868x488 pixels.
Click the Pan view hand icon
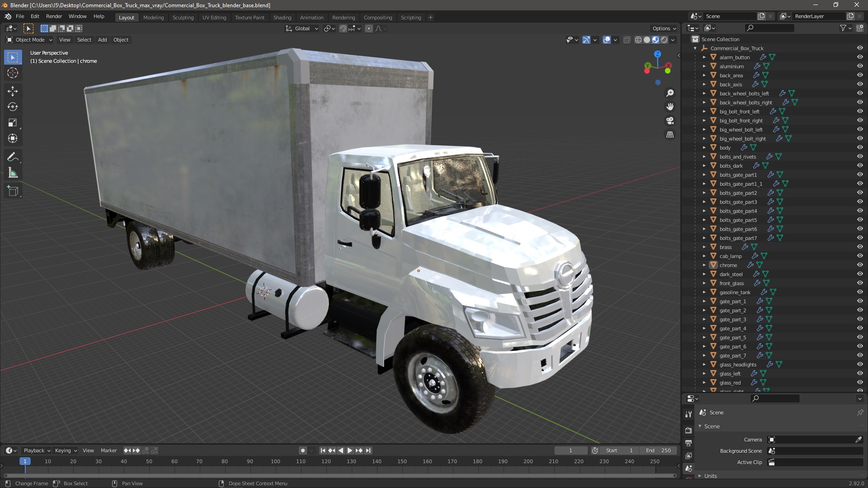670,107
